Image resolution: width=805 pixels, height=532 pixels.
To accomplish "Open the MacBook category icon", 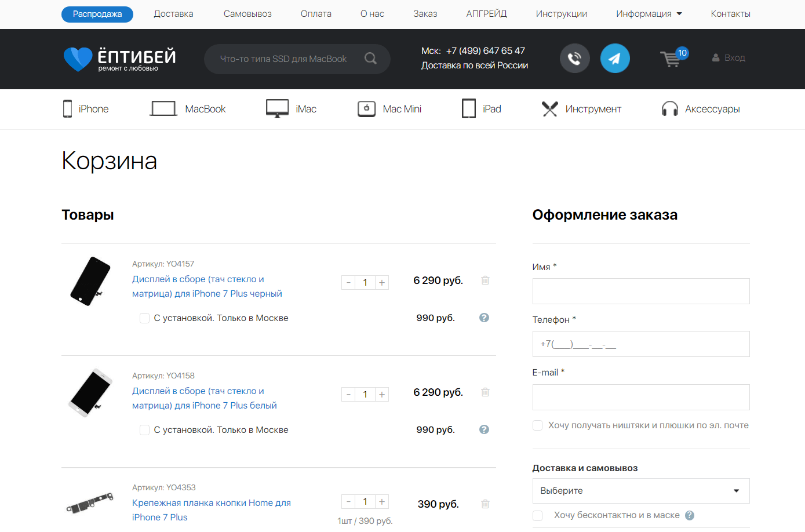I will pos(163,108).
